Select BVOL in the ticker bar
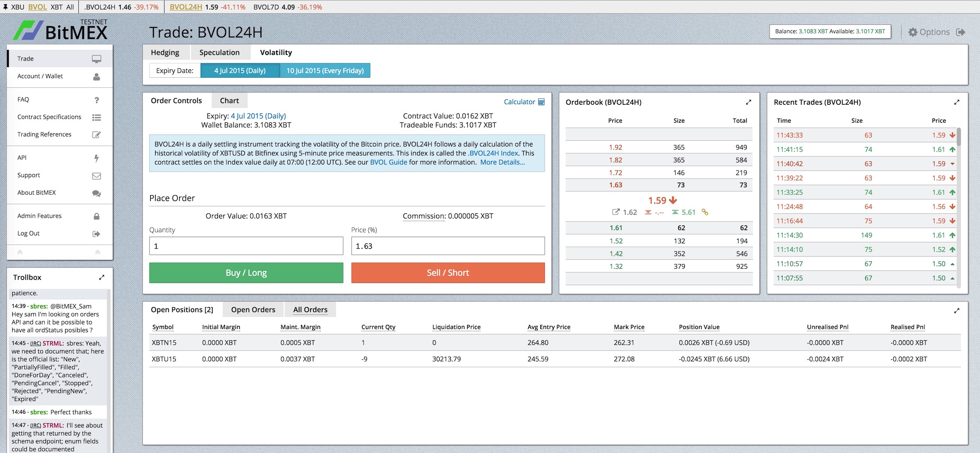The height and width of the screenshot is (453, 980). pyautogui.click(x=38, y=7)
